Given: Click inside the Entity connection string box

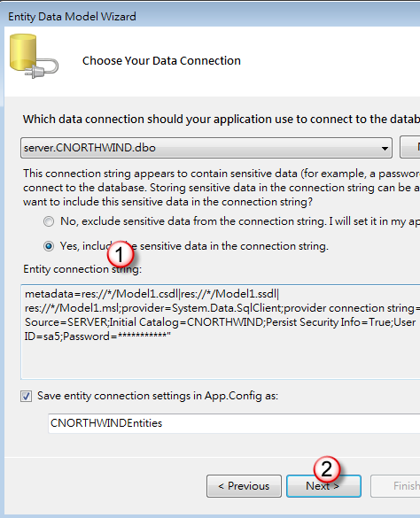Looking at the screenshot, I should click(221, 332).
